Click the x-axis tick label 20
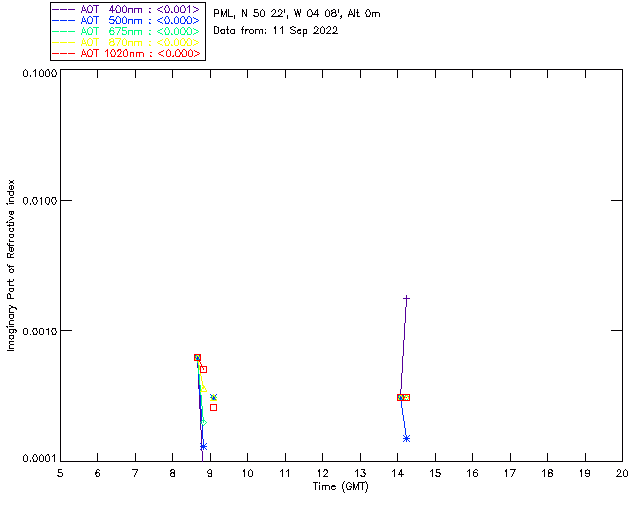 point(622,473)
